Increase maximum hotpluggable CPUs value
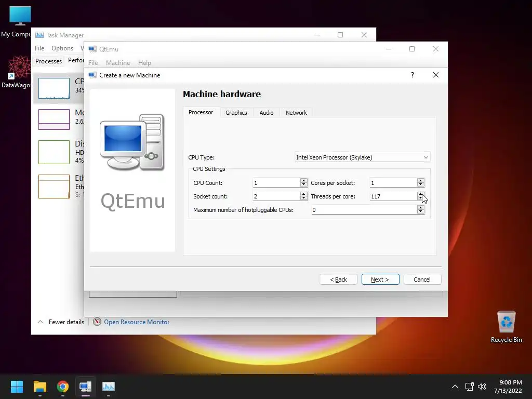 [x=420, y=208]
